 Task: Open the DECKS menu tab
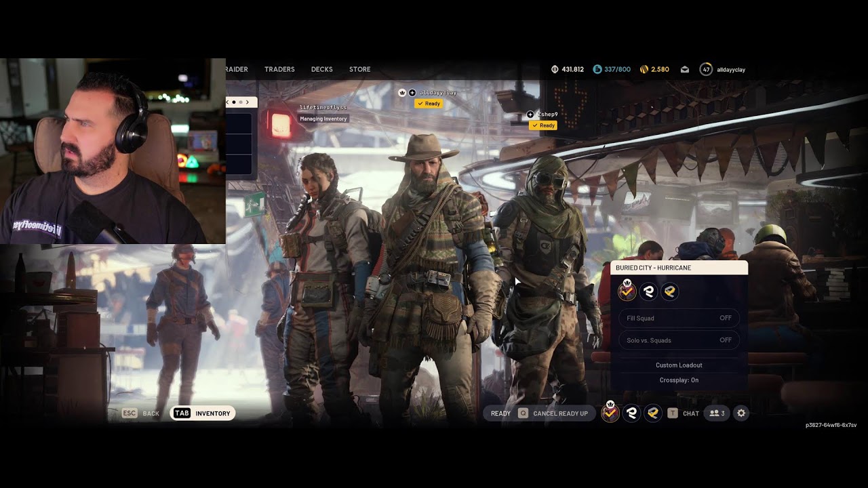pos(321,69)
